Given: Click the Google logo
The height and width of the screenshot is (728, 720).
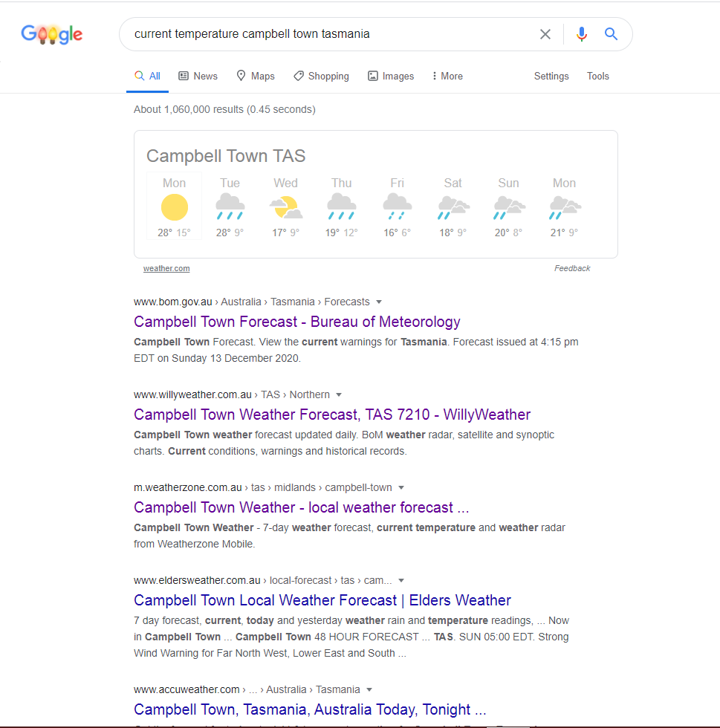Looking at the screenshot, I should point(51,34).
